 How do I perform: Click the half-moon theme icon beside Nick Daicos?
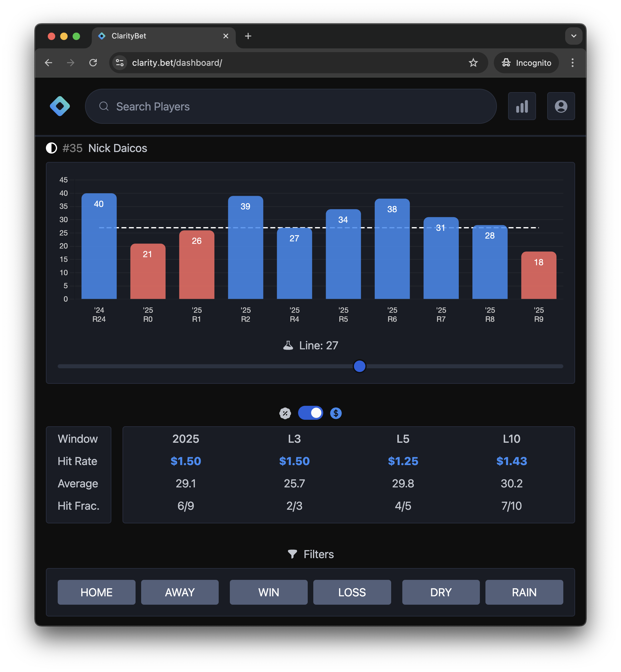coord(51,148)
